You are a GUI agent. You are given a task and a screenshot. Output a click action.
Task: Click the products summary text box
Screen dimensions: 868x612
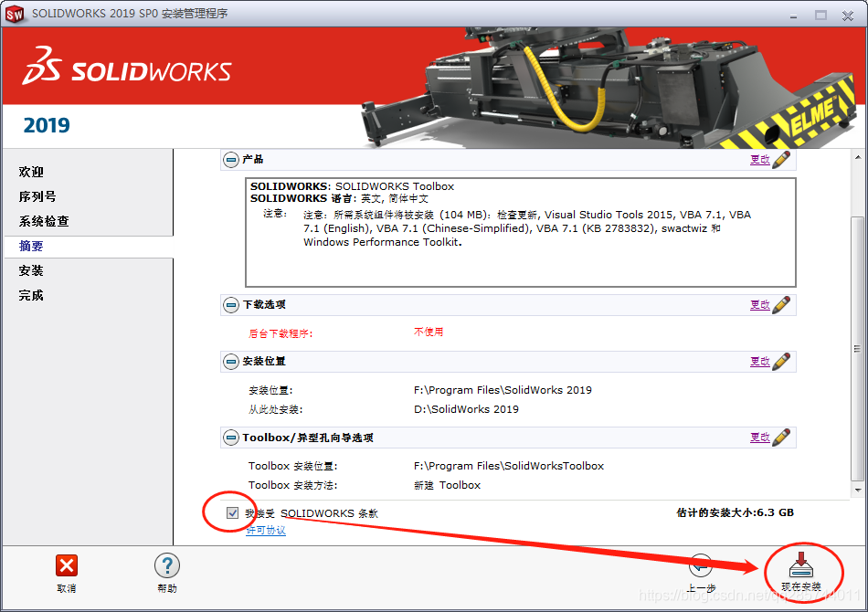coord(521,232)
